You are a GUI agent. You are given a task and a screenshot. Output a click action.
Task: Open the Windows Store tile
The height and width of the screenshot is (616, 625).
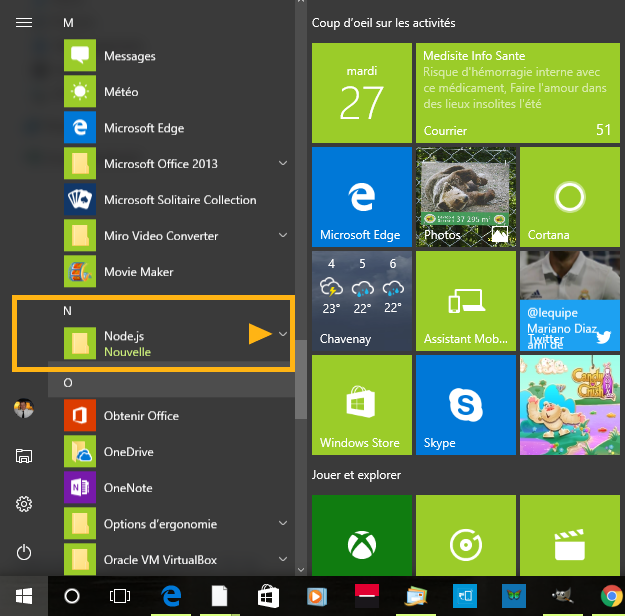point(362,405)
